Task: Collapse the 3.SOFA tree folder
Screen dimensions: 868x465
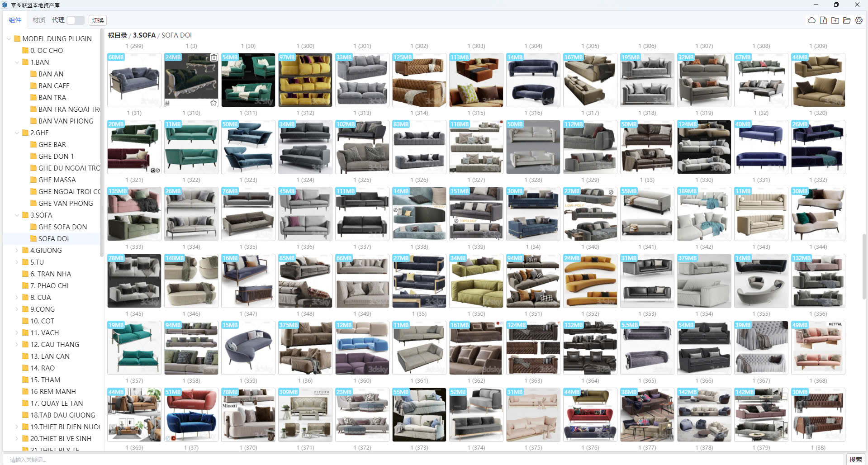Action: (17, 215)
